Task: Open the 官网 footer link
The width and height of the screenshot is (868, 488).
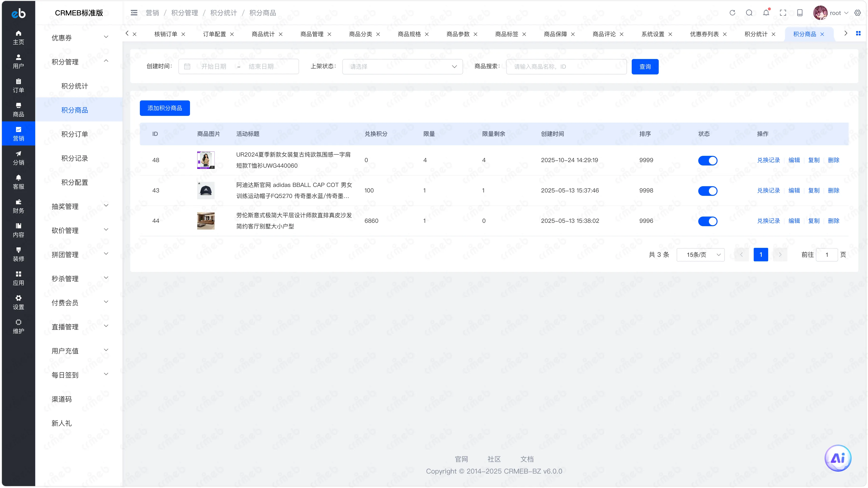Action: [461, 459]
